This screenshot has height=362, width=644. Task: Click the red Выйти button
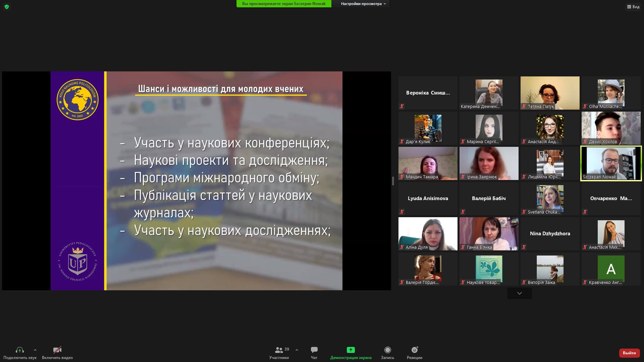(x=629, y=353)
